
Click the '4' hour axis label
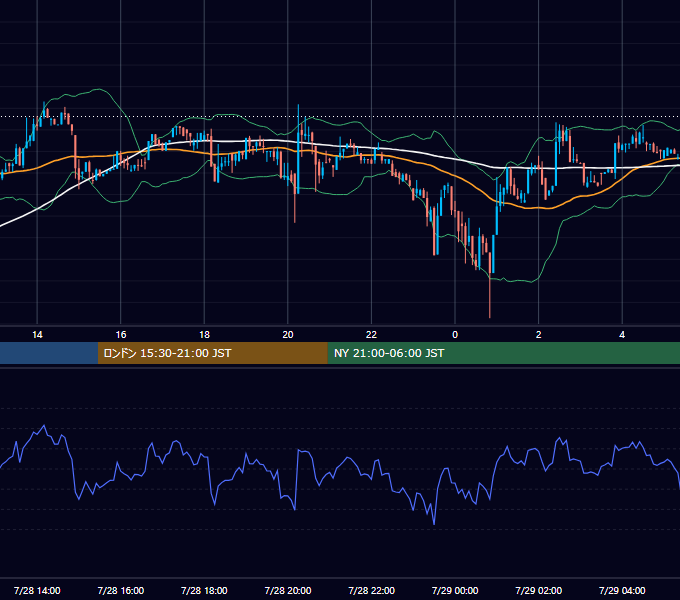click(622, 335)
